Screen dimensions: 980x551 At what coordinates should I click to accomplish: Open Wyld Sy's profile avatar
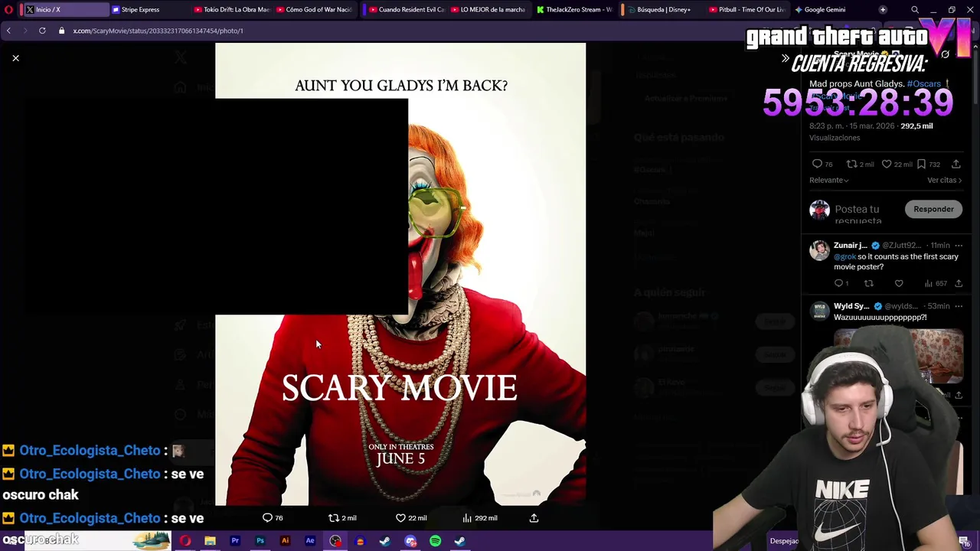pyautogui.click(x=819, y=311)
